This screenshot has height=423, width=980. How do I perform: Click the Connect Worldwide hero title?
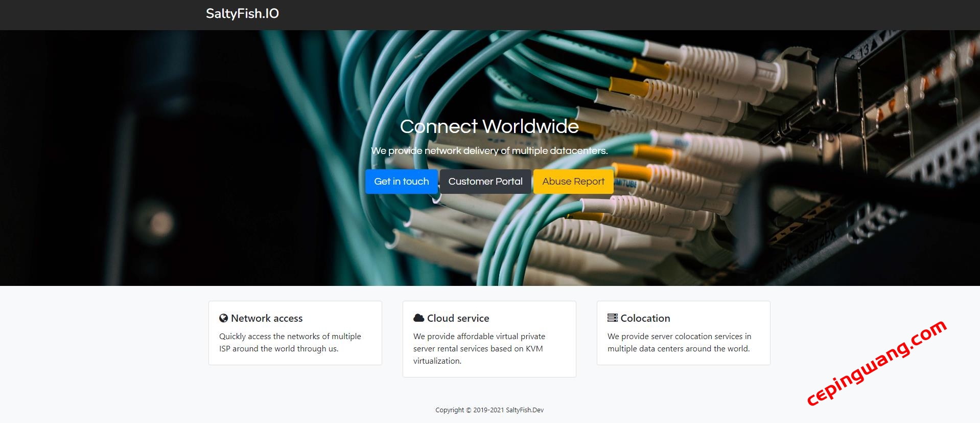click(489, 126)
